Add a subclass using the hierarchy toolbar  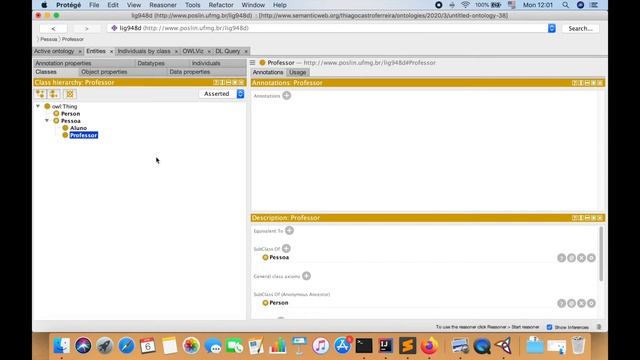point(40,94)
